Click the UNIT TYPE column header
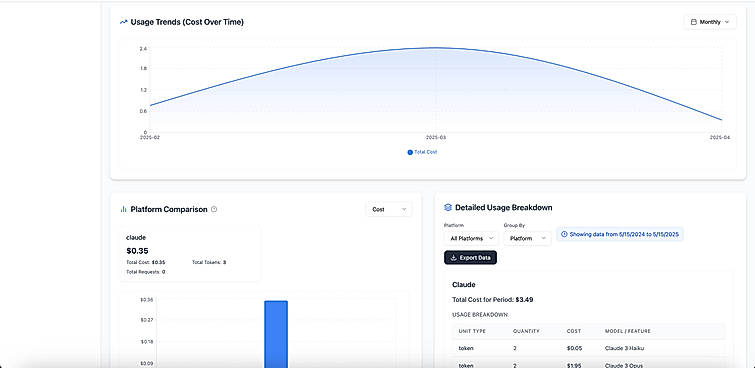Viewport: 755px width, 368px height. (472, 331)
